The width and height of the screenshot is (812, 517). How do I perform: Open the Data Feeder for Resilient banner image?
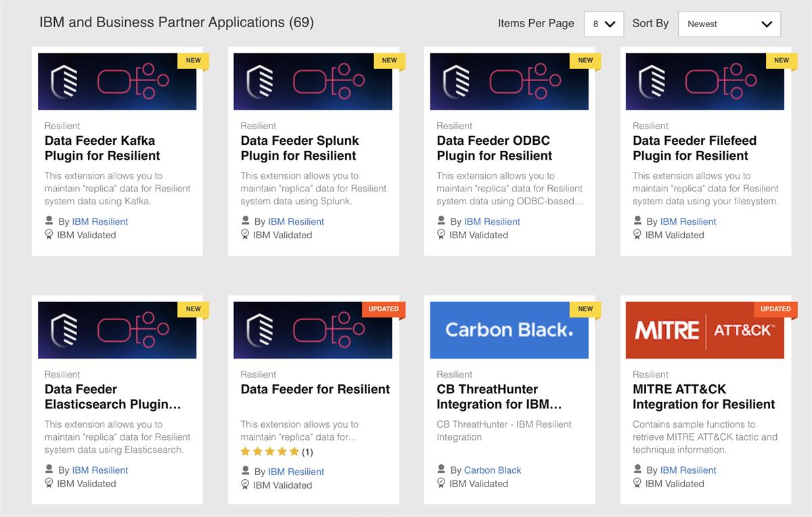click(313, 330)
